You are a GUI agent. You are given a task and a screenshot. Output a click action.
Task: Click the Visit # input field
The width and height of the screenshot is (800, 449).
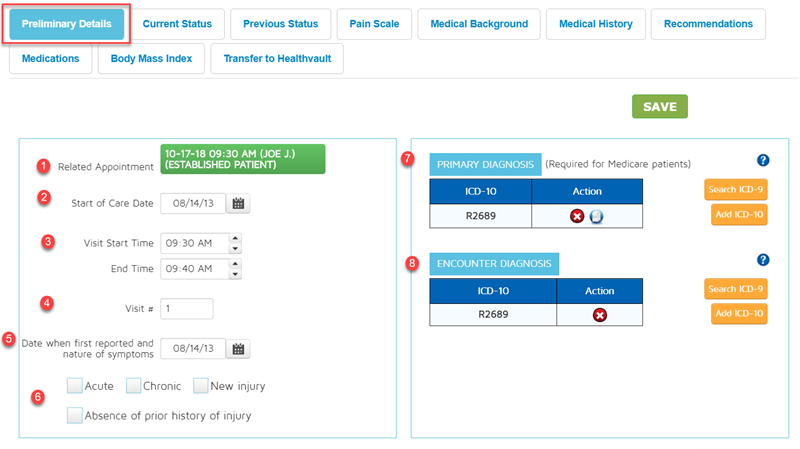click(x=186, y=309)
